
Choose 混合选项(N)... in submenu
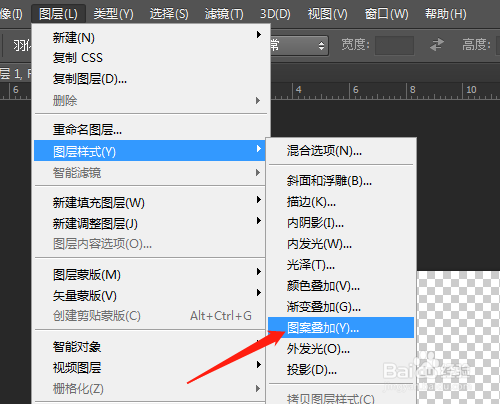click(341, 151)
